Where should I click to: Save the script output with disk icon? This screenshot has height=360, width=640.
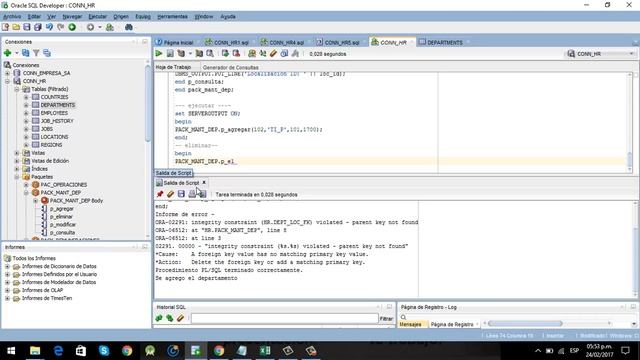(x=181, y=194)
